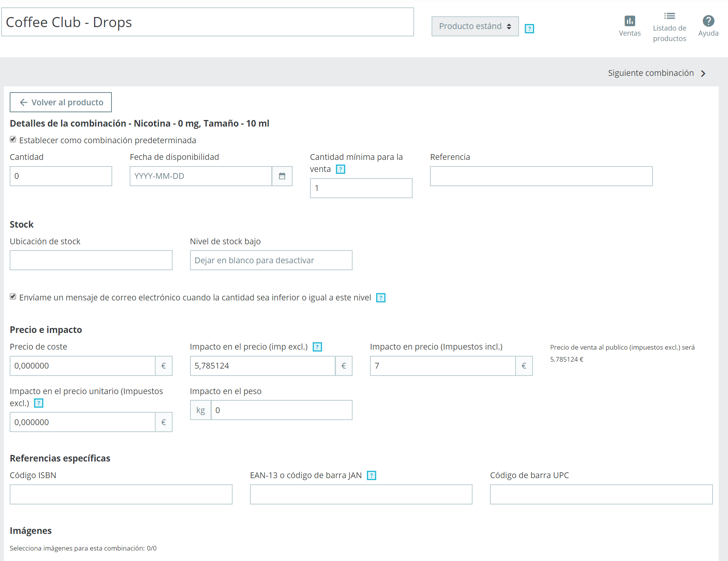Show help for Impacto en el precio unitario
This screenshot has height=561, width=728.
tap(39, 403)
